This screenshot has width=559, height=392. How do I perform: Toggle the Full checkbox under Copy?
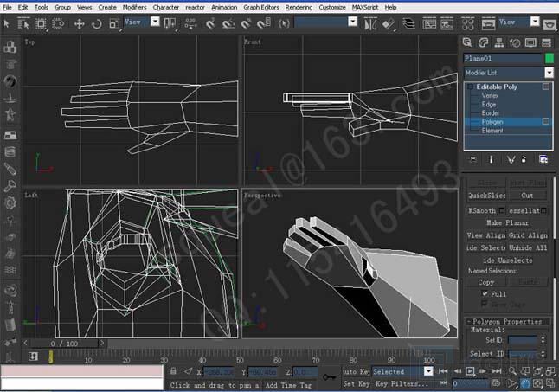(485, 293)
